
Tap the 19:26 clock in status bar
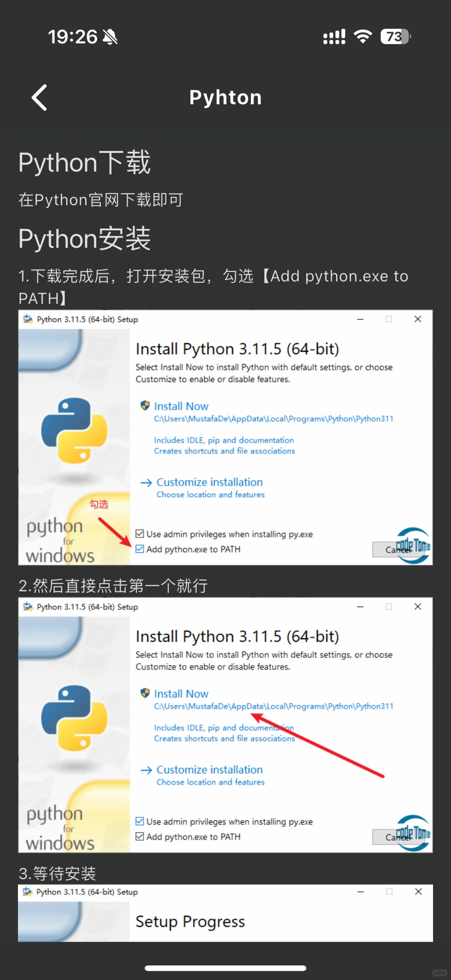pos(73,37)
